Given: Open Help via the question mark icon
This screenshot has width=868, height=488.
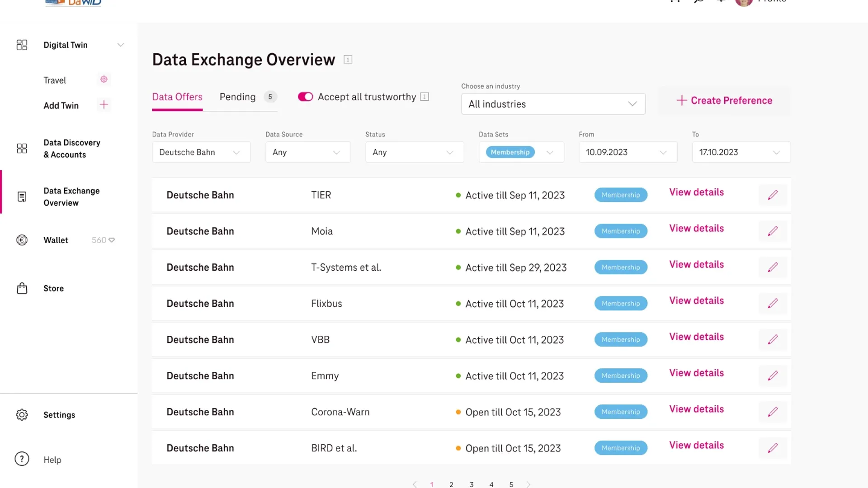Looking at the screenshot, I should (x=22, y=459).
